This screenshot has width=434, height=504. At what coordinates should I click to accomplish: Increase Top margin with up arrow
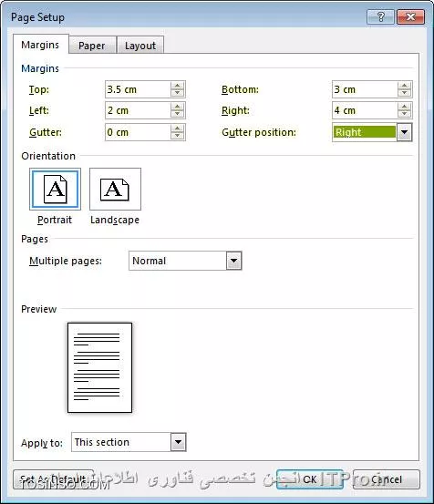click(x=178, y=86)
